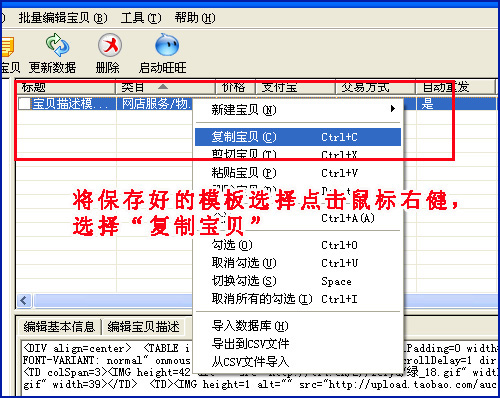Click the 删除 delete icon
The image size is (500, 398).
pos(110,45)
